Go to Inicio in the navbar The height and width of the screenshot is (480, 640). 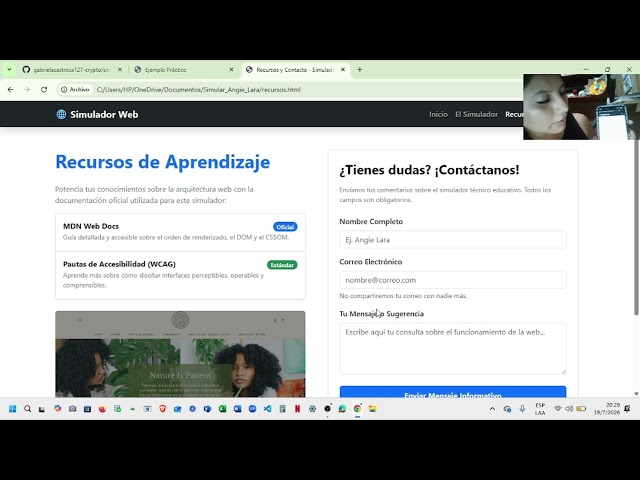(438, 114)
